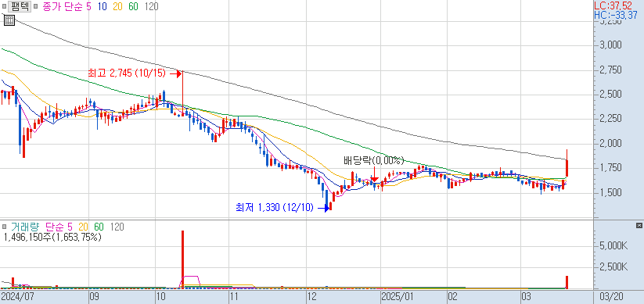Click the 거래량 volume indicator label
Image resolution: width=644 pixels, height=304 pixels.
point(26,227)
